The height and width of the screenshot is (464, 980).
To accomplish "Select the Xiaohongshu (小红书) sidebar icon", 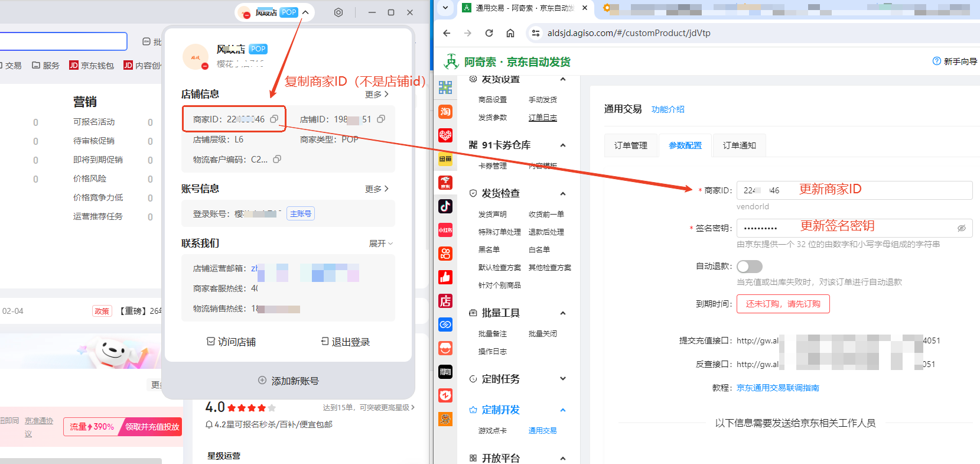I will [x=445, y=230].
